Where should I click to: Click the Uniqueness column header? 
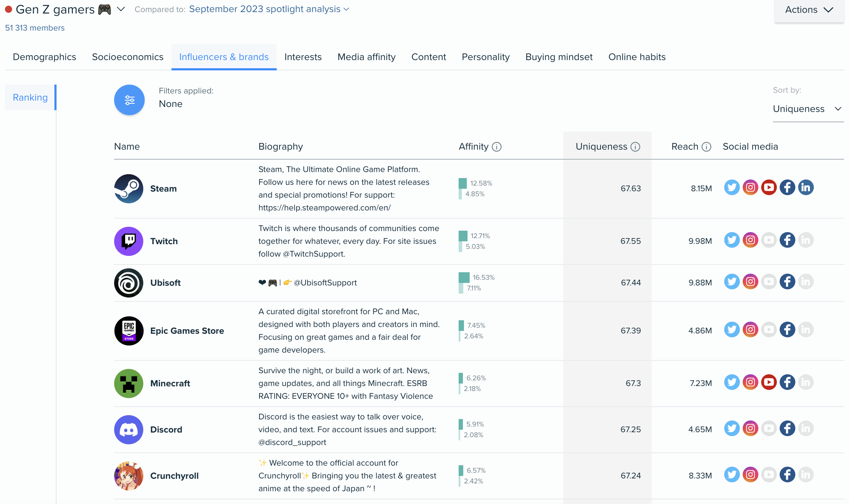pos(601,146)
